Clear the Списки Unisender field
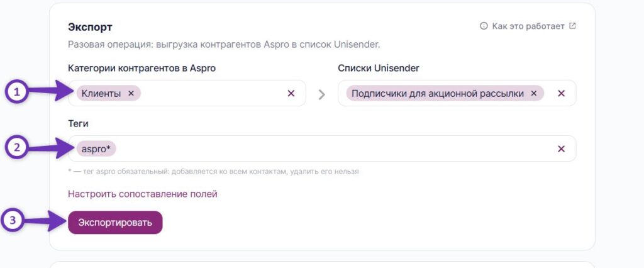644x268 pixels. click(561, 93)
